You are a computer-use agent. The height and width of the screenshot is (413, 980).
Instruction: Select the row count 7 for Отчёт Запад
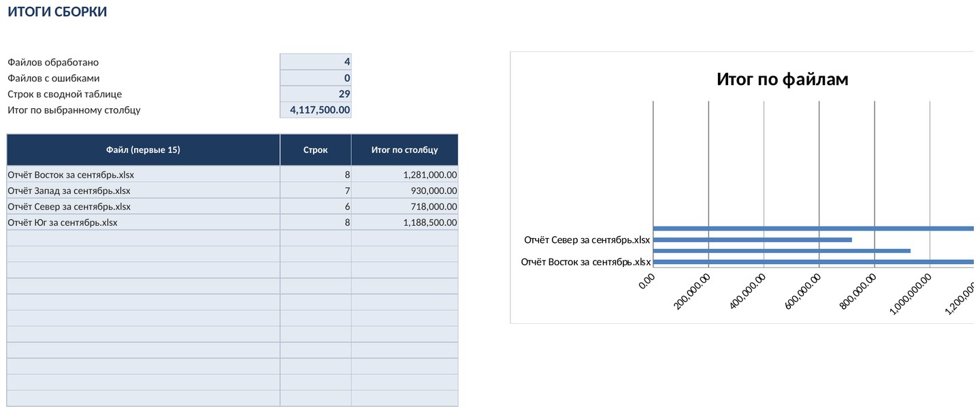pyautogui.click(x=316, y=191)
